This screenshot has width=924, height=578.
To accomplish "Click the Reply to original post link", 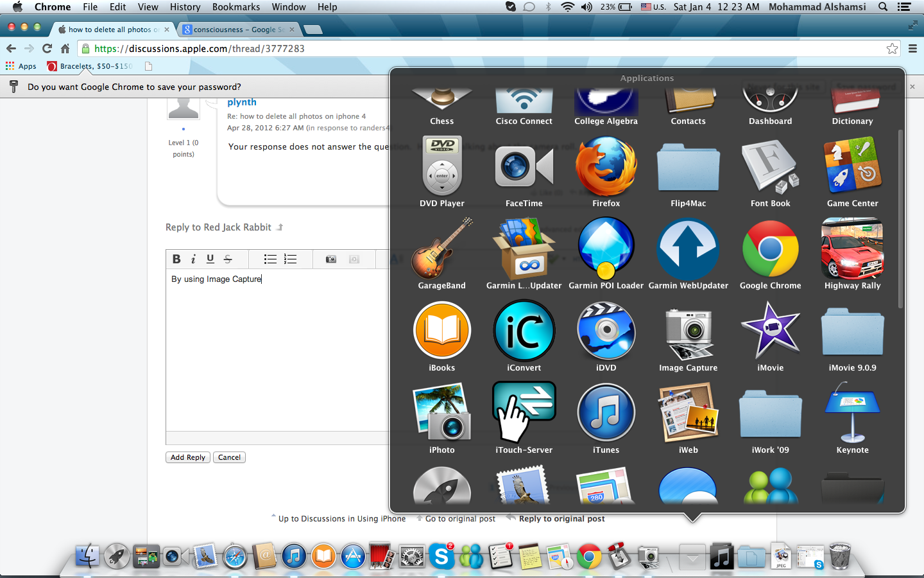I will click(x=561, y=519).
